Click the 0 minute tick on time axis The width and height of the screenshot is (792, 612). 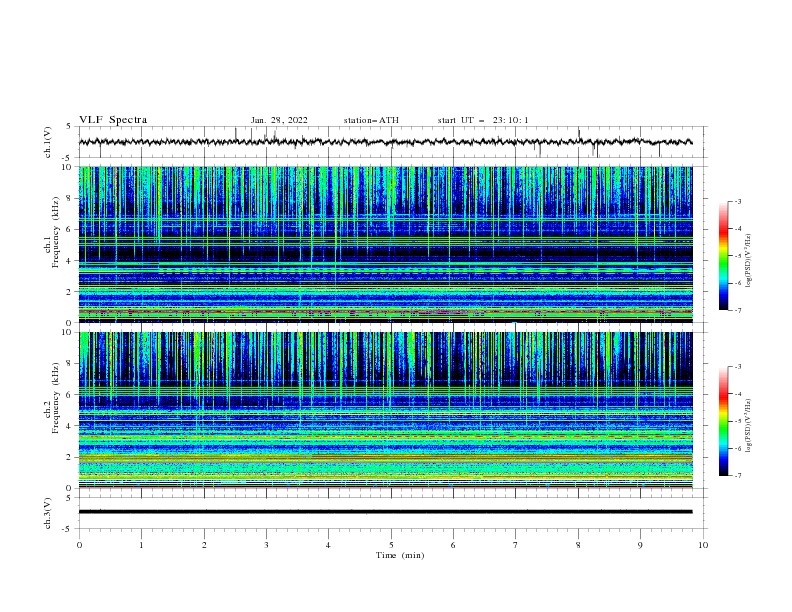79,545
